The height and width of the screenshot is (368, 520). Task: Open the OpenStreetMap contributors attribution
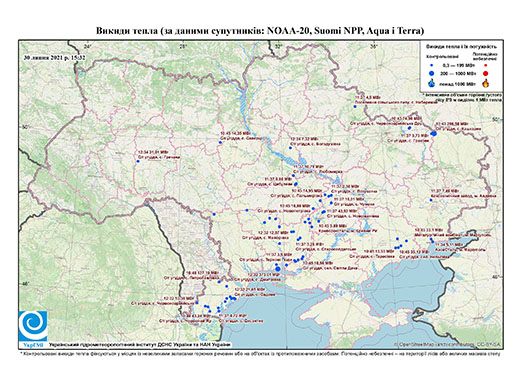pyautogui.click(x=448, y=344)
